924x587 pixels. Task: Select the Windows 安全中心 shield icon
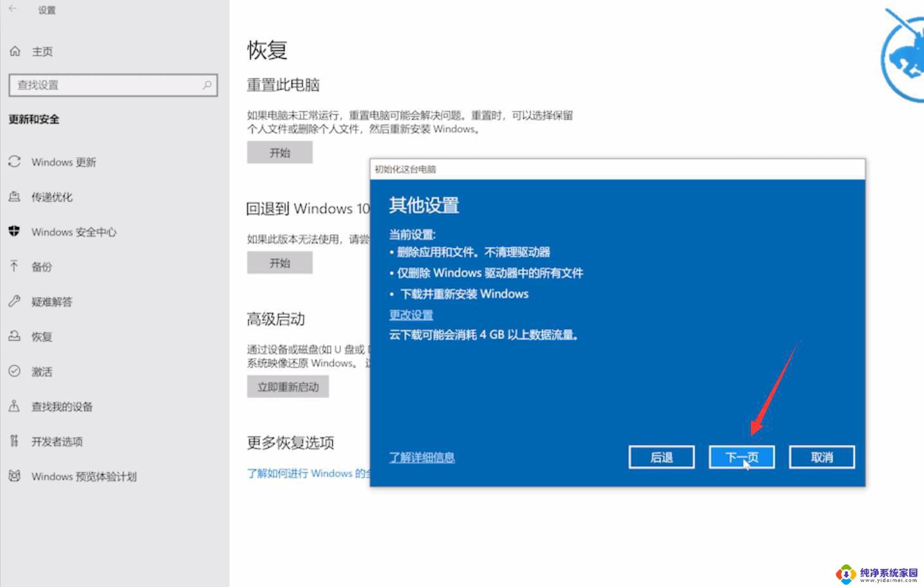[x=14, y=231]
